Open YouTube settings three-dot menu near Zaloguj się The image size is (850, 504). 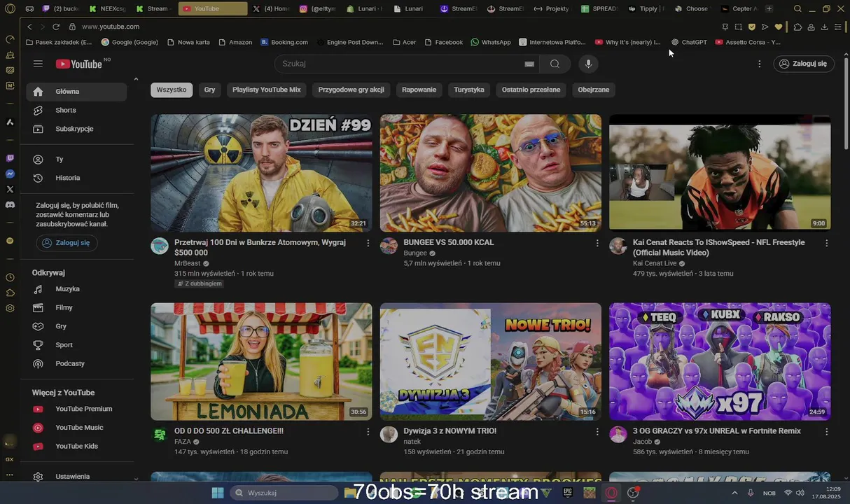point(760,64)
